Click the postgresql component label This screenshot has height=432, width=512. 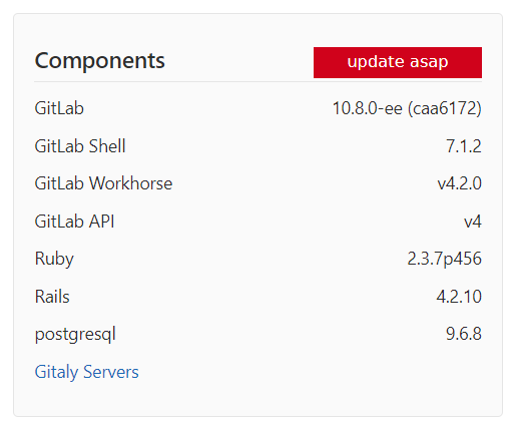(x=75, y=335)
